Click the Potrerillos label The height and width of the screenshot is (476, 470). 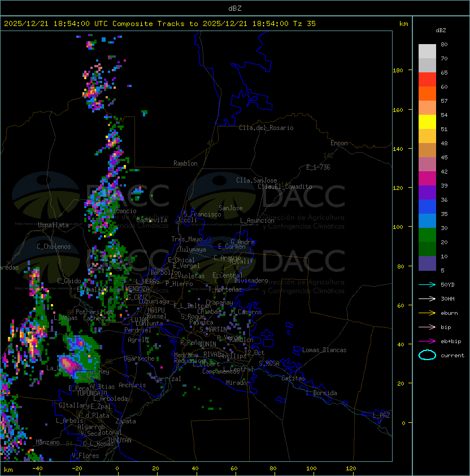pyautogui.click(x=94, y=312)
